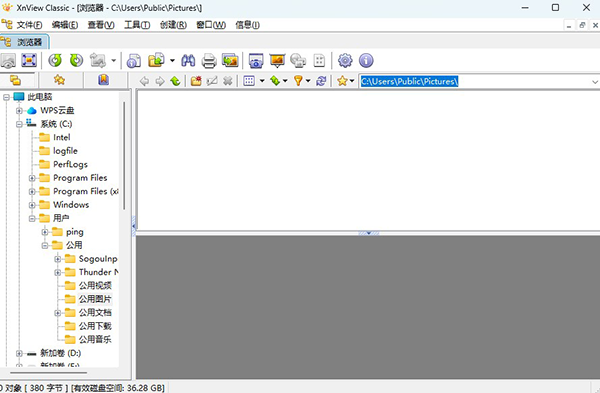Open the batch processing dropdown arrow
This screenshot has height=393, width=600.
[x=172, y=60]
